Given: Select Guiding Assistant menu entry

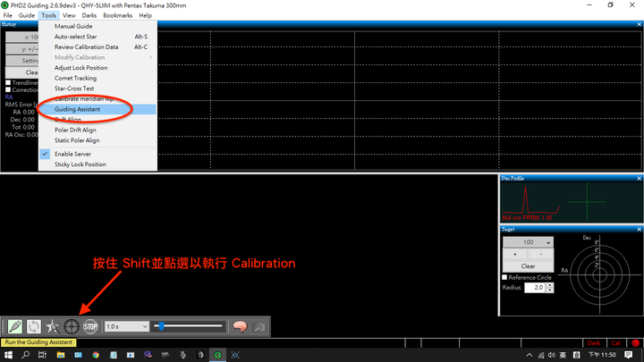Looking at the screenshot, I should coord(97,109).
